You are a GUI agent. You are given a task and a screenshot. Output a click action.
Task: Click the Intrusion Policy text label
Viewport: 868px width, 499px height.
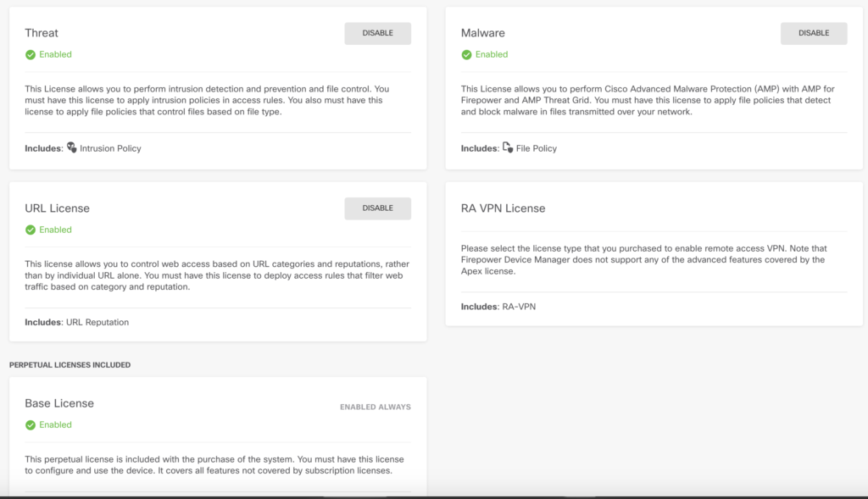[110, 148]
